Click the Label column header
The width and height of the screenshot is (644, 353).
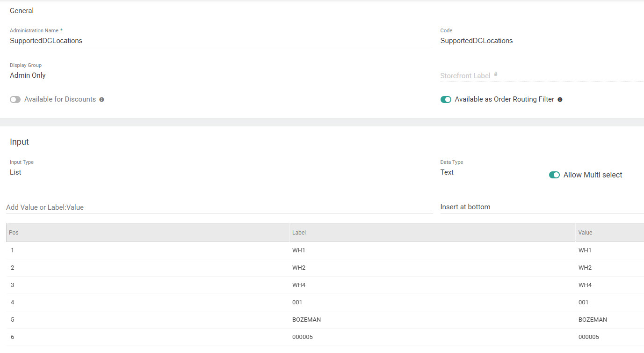coord(299,232)
